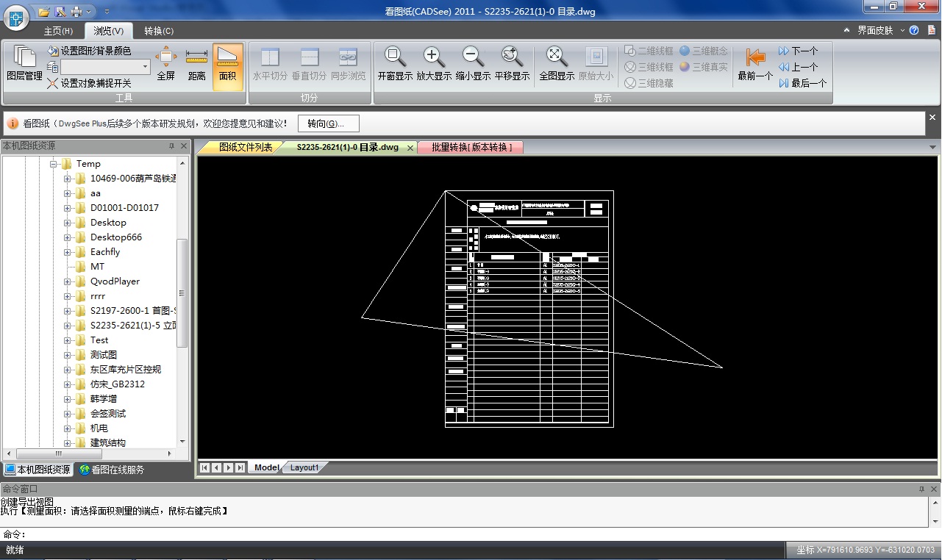Switch to 看图在线服务 panel tab
Image resolution: width=942 pixels, height=560 pixels.
pyautogui.click(x=112, y=470)
